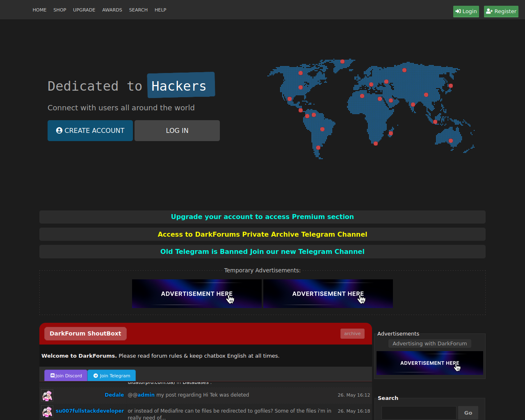Open Upgrade your account Premium section banner
Viewport: 525px width, 420px height.
[x=262, y=217]
